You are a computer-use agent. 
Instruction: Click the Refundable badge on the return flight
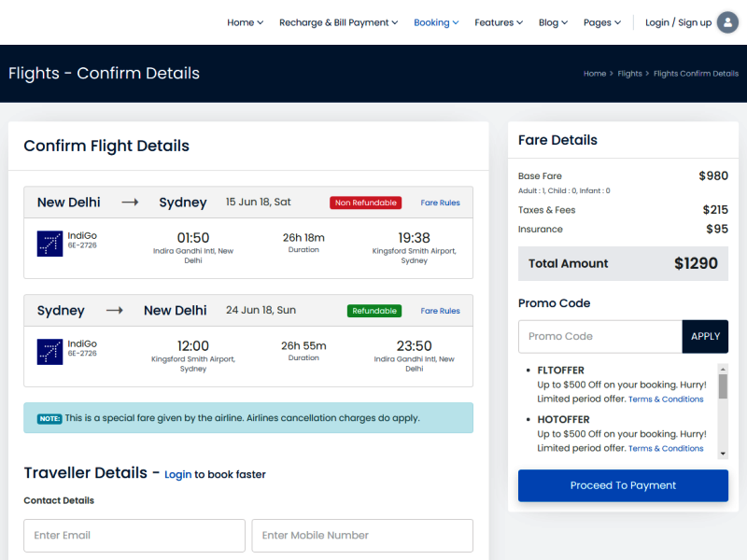(x=373, y=310)
